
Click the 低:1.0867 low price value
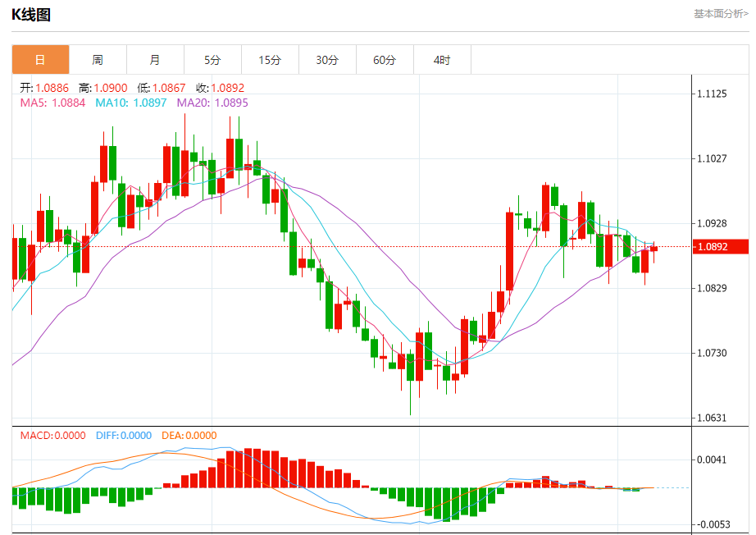click(x=162, y=88)
